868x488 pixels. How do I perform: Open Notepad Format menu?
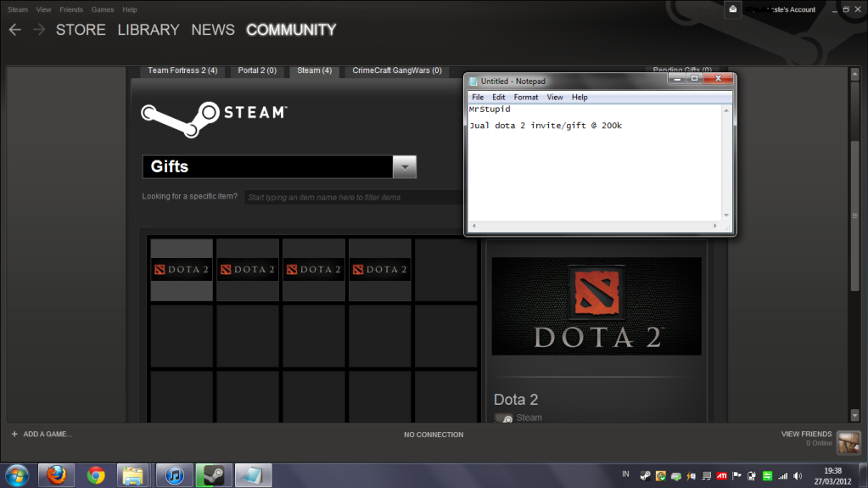[x=526, y=98]
